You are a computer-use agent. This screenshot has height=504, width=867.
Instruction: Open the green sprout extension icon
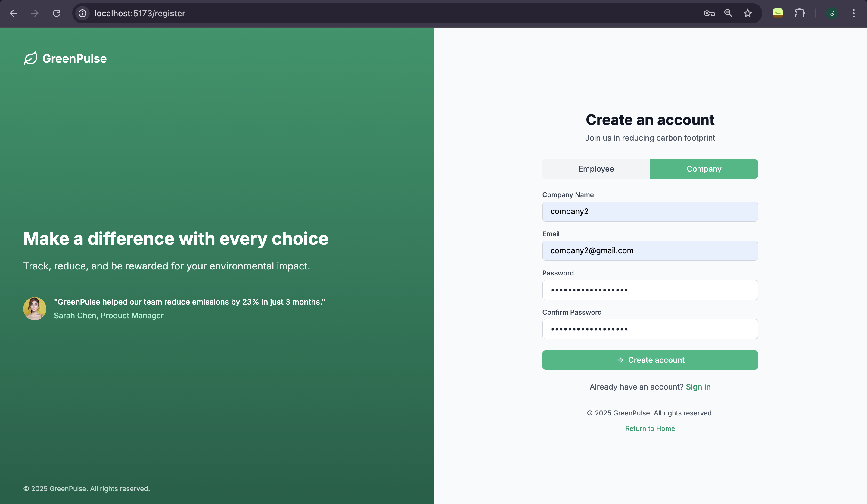[778, 14]
